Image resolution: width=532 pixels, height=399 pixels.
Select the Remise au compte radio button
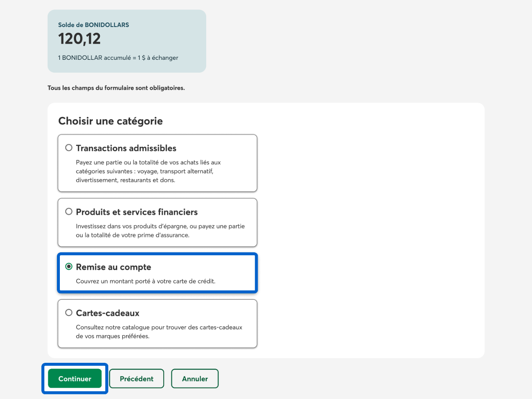[x=69, y=266]
